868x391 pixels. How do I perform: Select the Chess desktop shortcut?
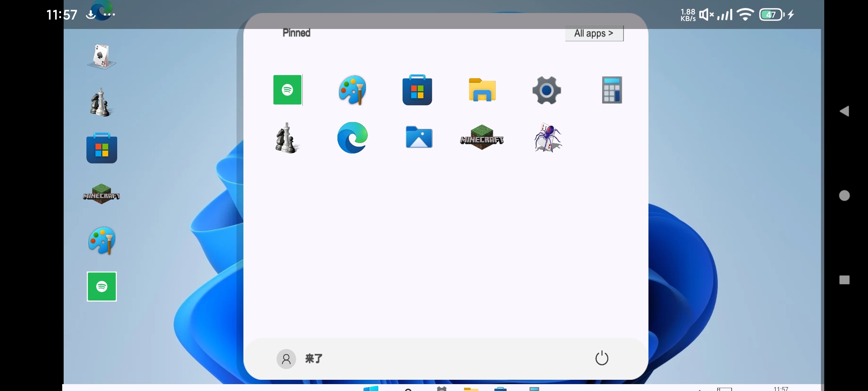coord(101,102)
